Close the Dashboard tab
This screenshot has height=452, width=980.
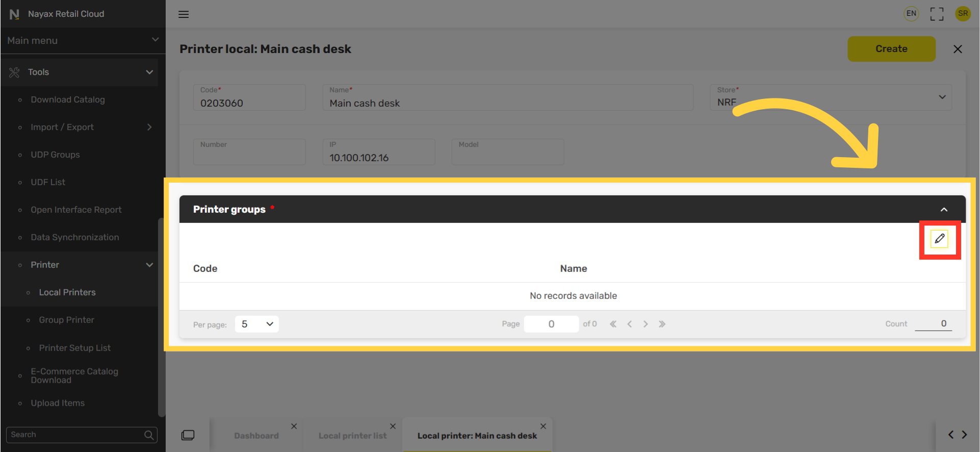click(x=294, y=426)
